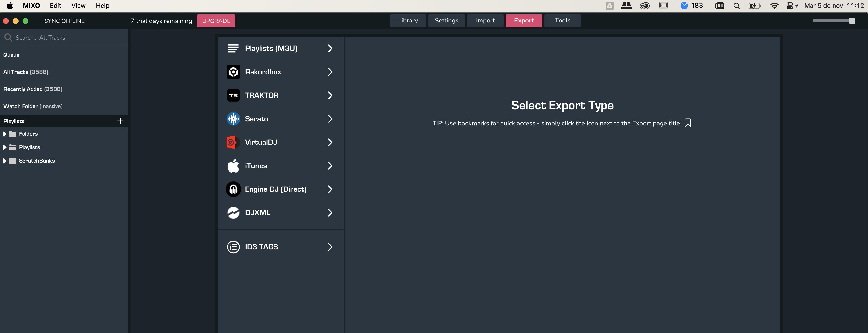Click the VirtualDJ logo icon
Screen dimensions: 868x333
[x=233, y=143]
